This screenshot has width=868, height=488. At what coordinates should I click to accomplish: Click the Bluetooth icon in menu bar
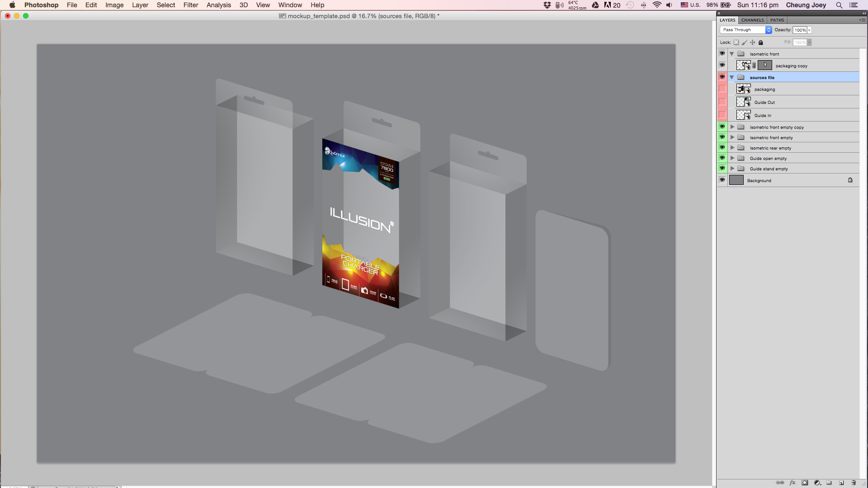(643, 5)
